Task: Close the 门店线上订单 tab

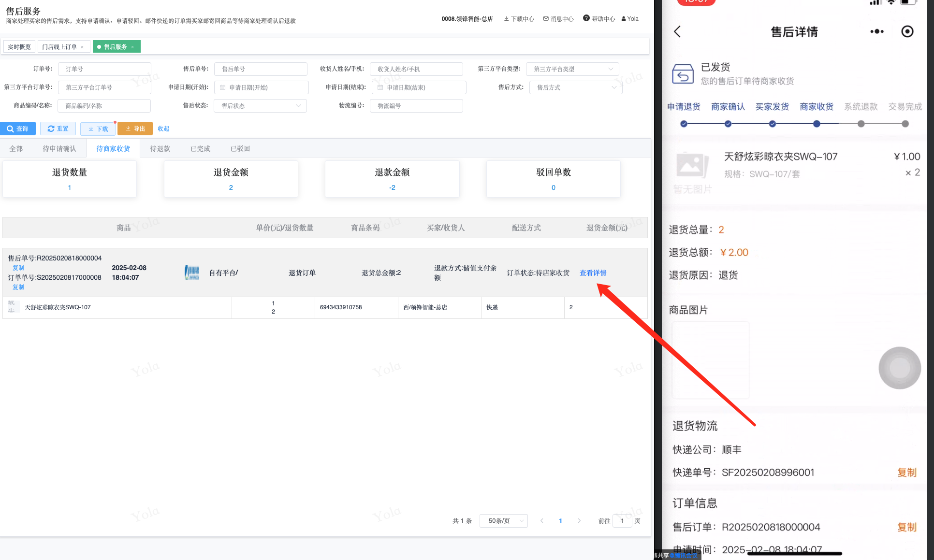Action: click(82, 47)
